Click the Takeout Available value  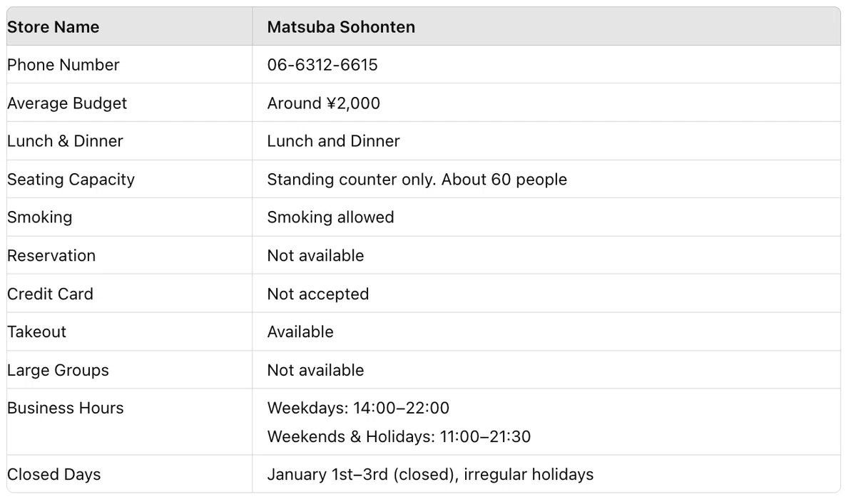pyautogui.click(x=300, y=332)
